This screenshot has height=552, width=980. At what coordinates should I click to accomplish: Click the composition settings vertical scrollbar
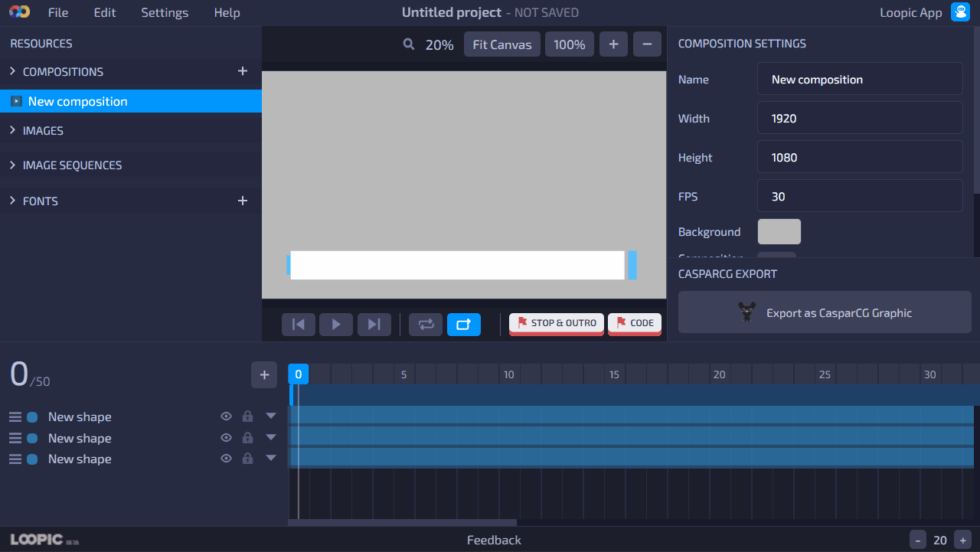976,111
